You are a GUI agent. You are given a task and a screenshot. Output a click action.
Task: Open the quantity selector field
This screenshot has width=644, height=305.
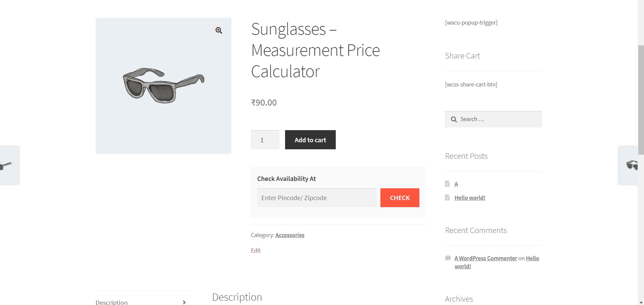(x=265, y=140)
